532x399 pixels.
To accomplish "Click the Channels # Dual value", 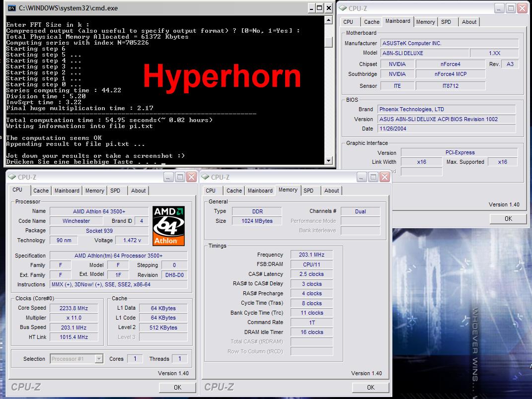I will point(360,211).
